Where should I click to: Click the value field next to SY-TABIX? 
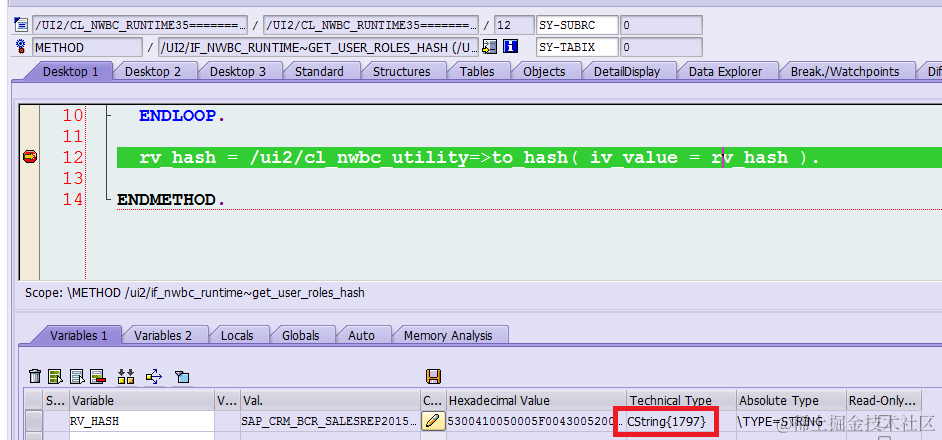point(661,47)
